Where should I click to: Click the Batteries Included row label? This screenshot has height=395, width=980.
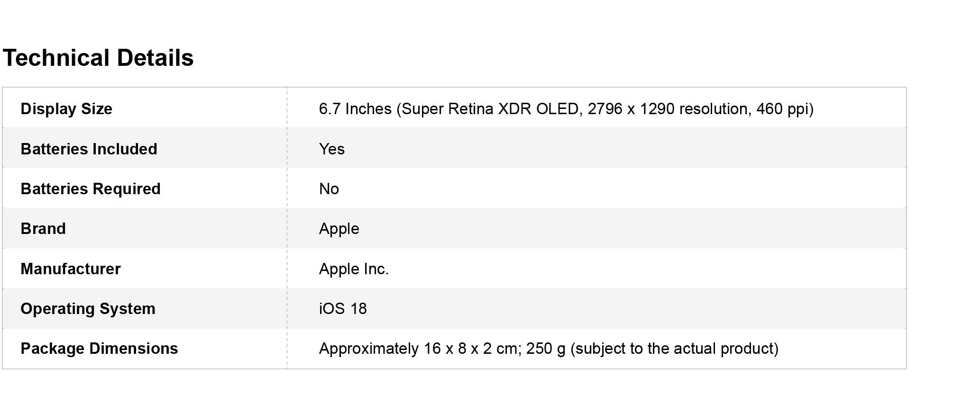[x=89, y=149]
